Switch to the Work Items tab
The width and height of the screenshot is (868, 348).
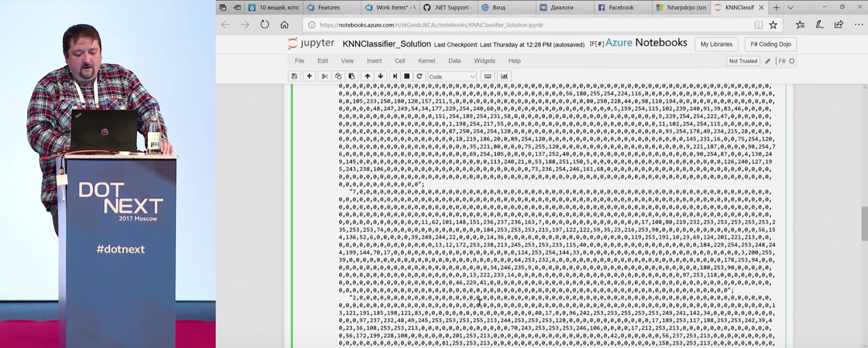pos(391,7)
